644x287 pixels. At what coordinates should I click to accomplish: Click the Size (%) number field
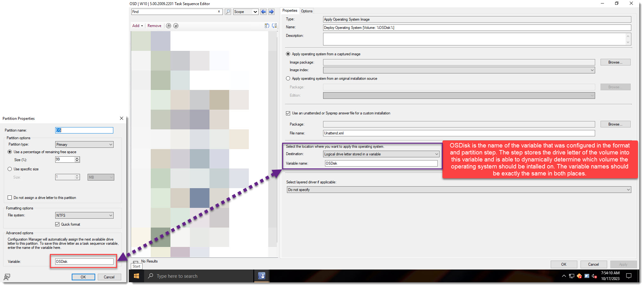pyautogui.click(x=65, y=160)
